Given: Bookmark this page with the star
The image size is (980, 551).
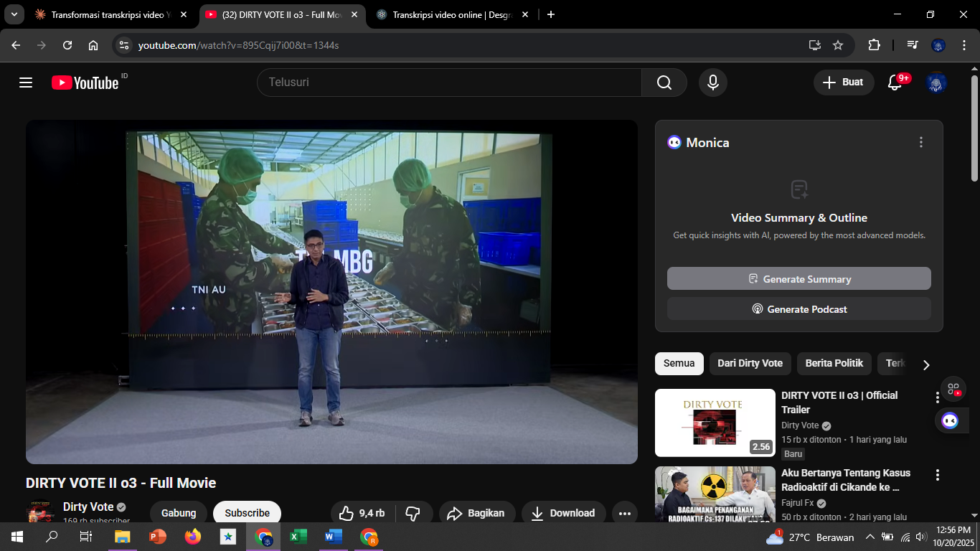Looking at the screenshot, I should [838, 45].
